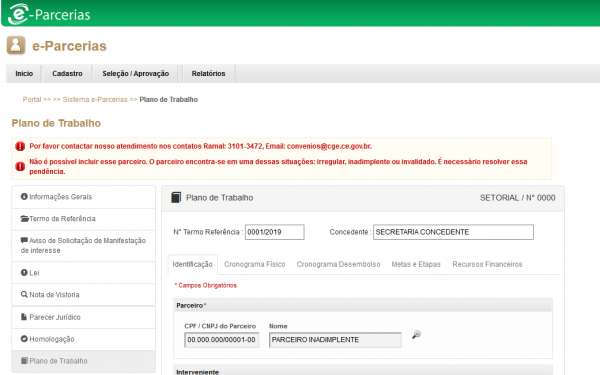
Task: Click the red error icon beside contact message
Action: pyautogui.click(x=20, y=146)
